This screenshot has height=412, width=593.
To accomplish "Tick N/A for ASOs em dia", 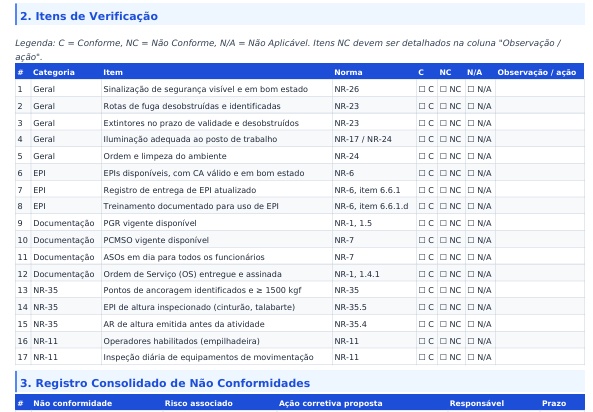I will pyautogui.click(x=471, y=257).
